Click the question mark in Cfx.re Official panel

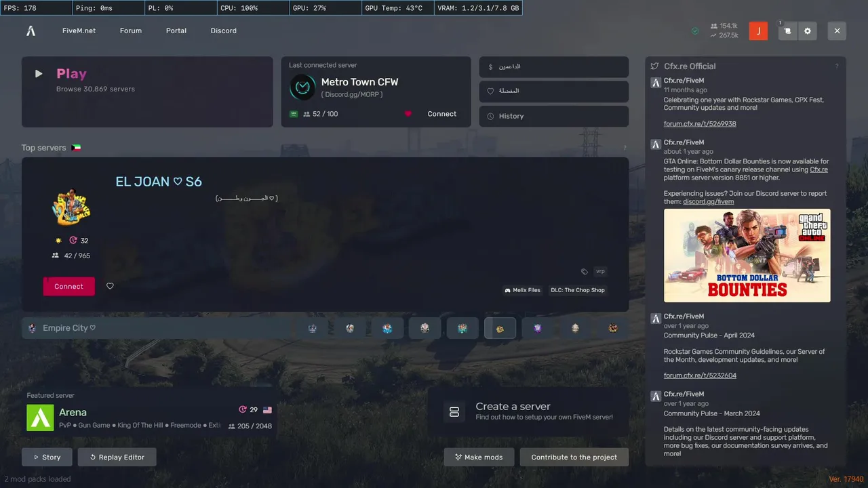click(x=837, y=66)
